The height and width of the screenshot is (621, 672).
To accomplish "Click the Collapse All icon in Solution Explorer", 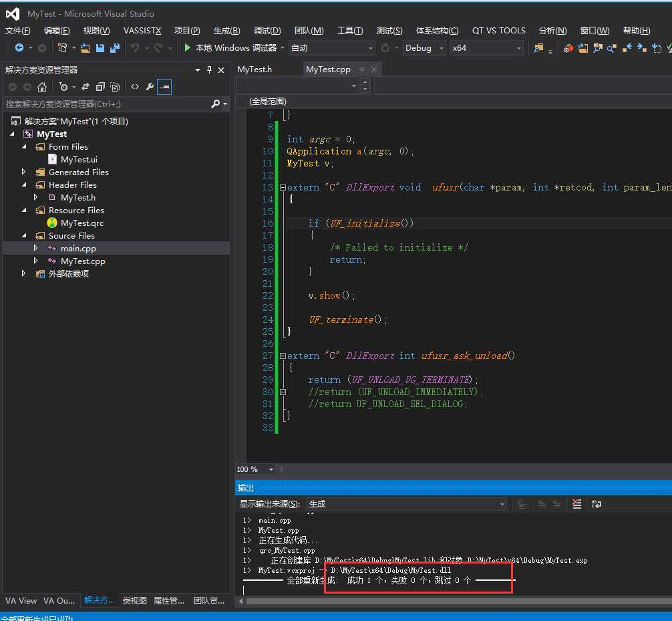I will [x=100, y=87].
